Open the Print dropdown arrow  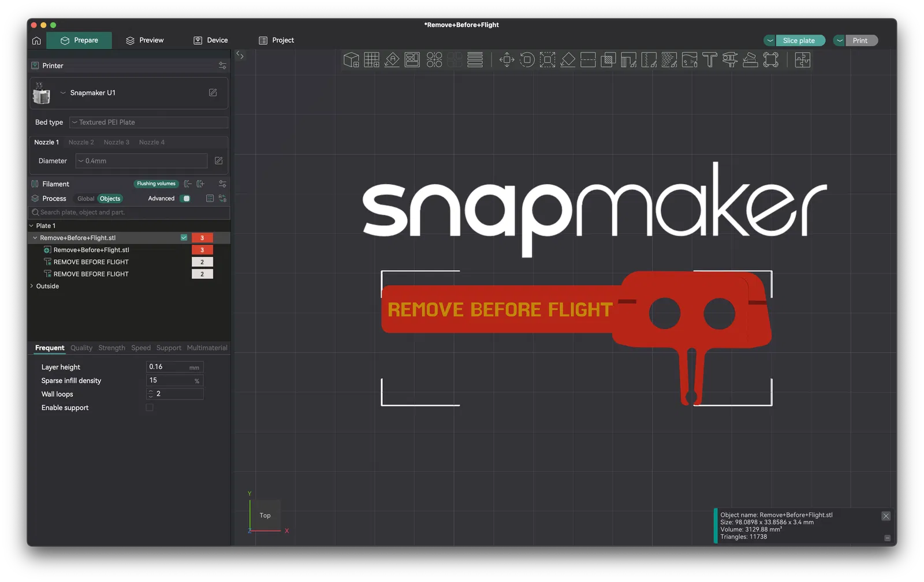coord(840,40)
